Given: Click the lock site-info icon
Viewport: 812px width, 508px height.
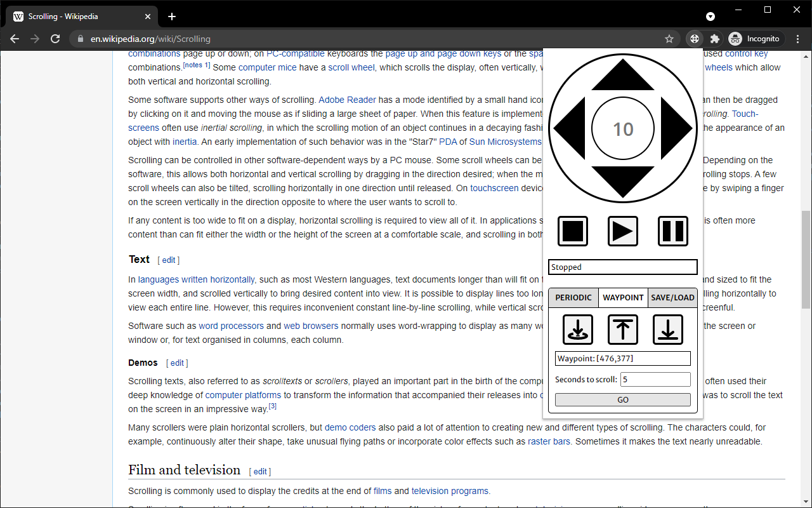Looking at the screenshot, I should point(80,39).
